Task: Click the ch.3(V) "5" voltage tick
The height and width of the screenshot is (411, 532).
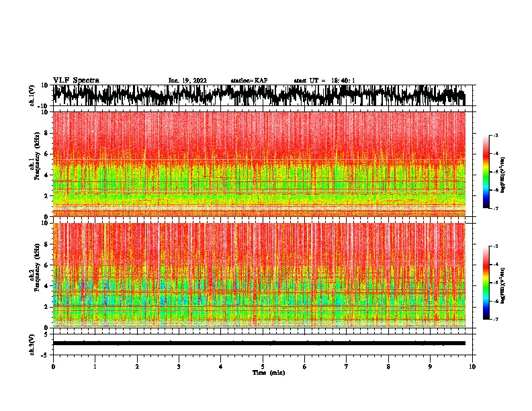Action: pyautogui.click(x=47, y=334)
